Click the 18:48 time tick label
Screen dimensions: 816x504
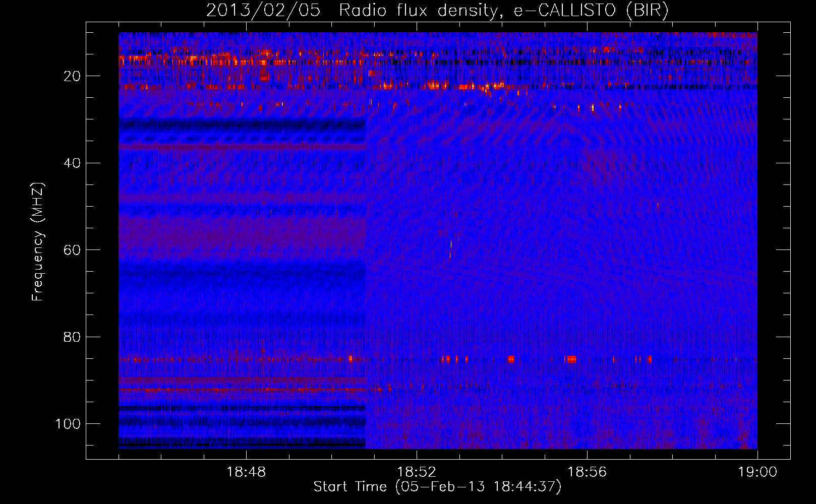[246, 472]
